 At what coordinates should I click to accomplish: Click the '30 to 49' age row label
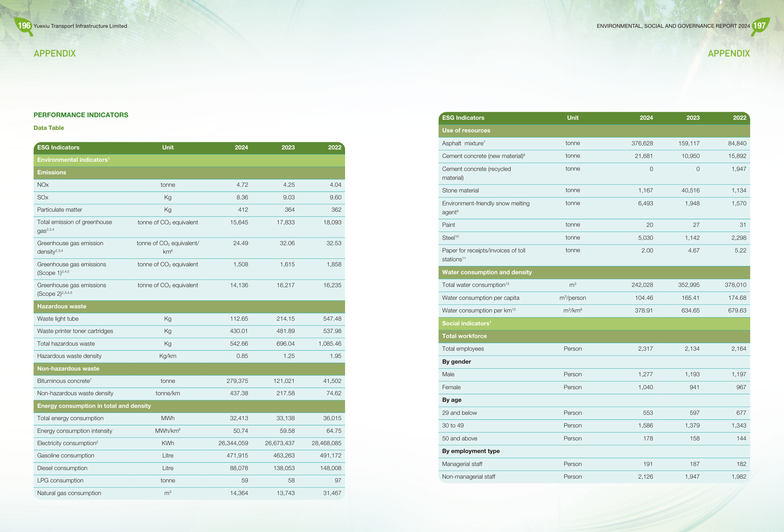click(453, 426)
